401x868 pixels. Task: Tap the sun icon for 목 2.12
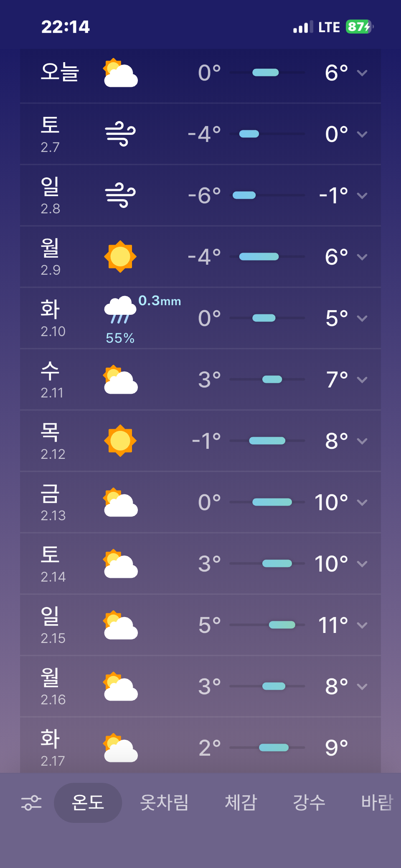(120, 440)
